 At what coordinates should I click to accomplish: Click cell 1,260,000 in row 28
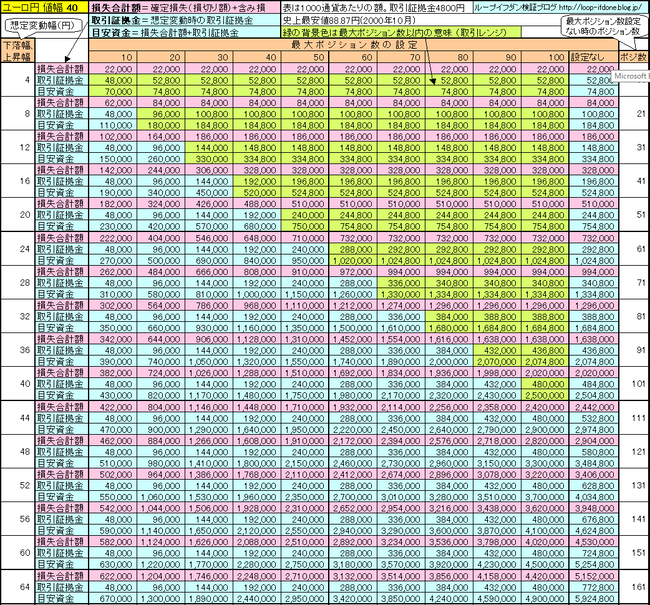click(353, 294)
